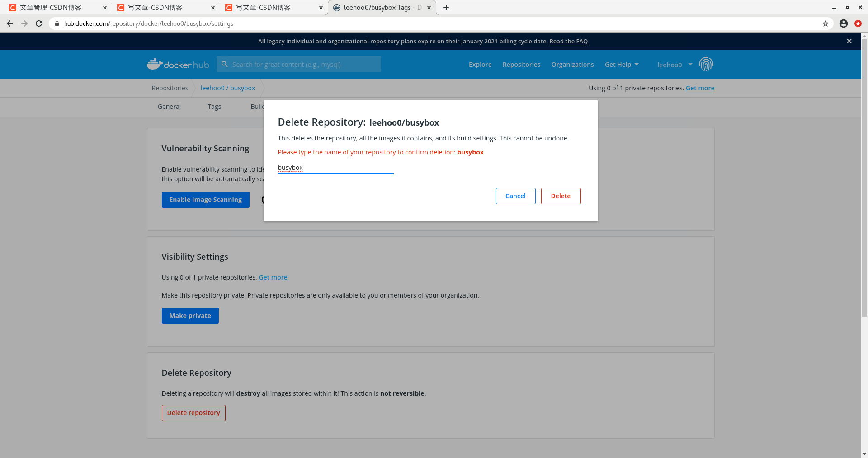Reload the page with refresh icon
The height and width of the screenshot is (458, 868).
coord(39,23)
